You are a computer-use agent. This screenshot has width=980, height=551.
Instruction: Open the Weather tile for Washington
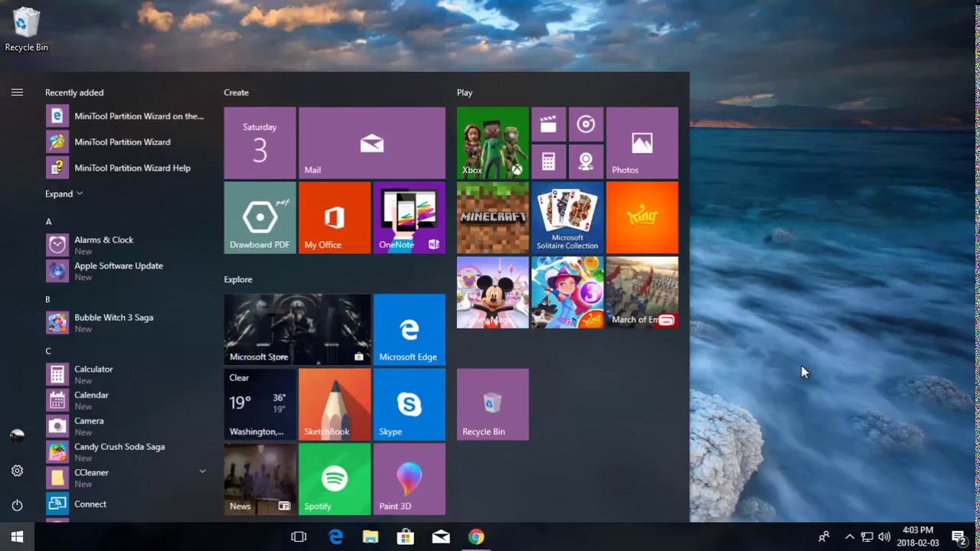pos(260,404)
